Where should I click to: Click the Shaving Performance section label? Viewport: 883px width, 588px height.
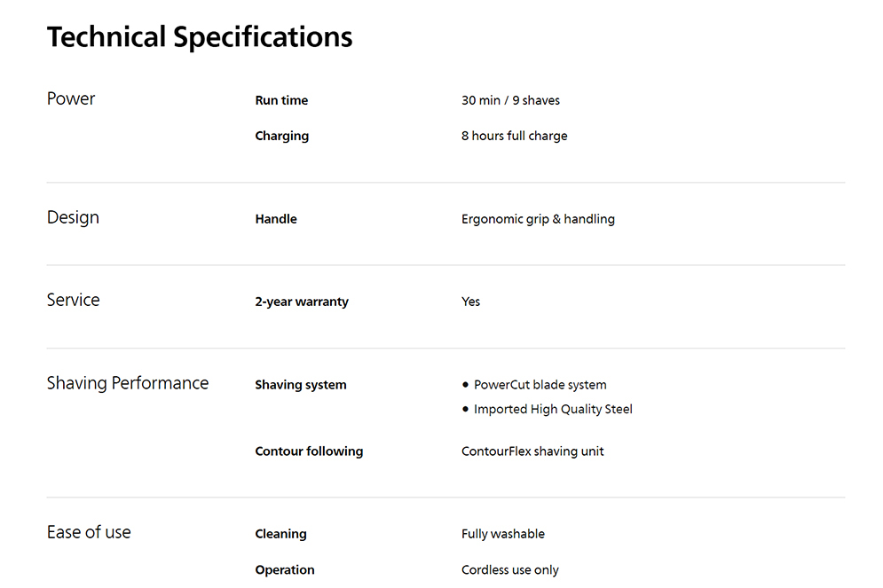128,383
